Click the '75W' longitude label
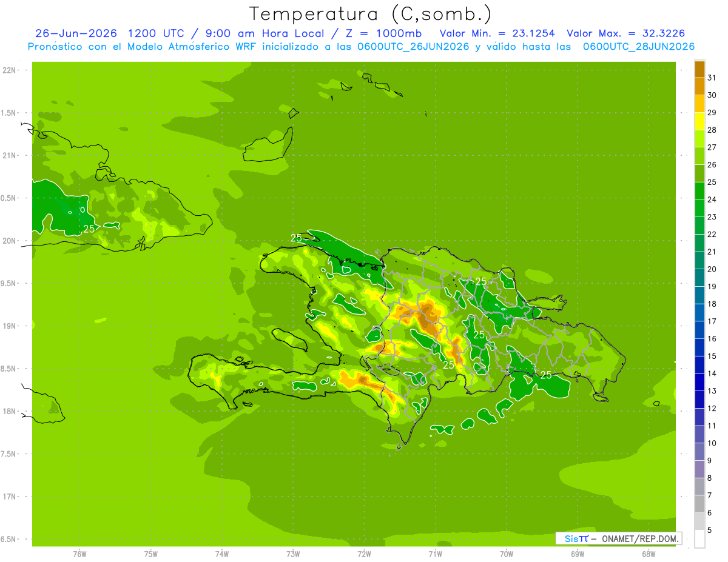Image resolution: width=728 pixels, height=562 pixels. click(151, 554)
